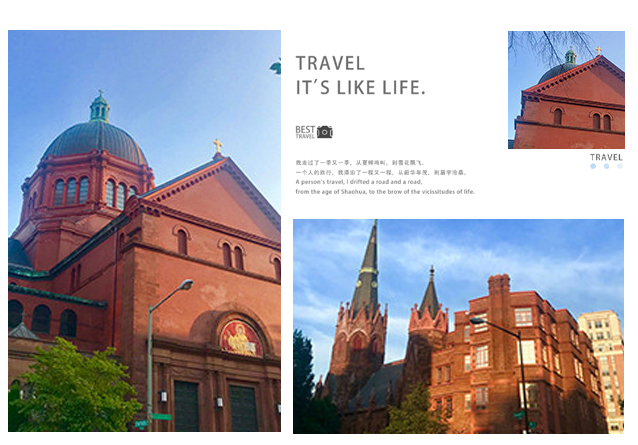Click the IT'S LIKE LIFE heading line
This screenshot has height=445, width=638.
[x=361, y=88]
